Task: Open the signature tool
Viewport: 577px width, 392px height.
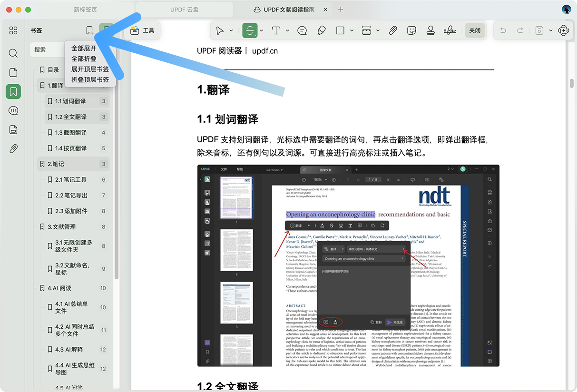Action: [450, 30]
